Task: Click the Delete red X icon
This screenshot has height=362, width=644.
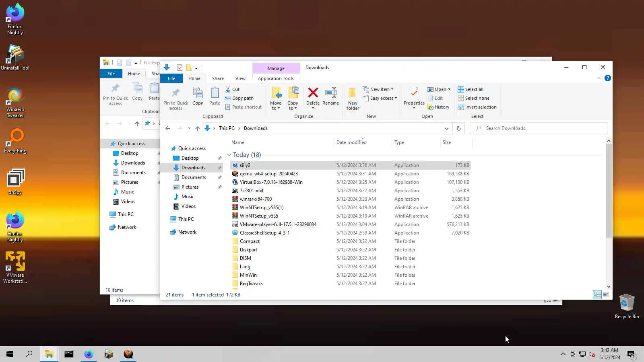Action: click(313, 93)
